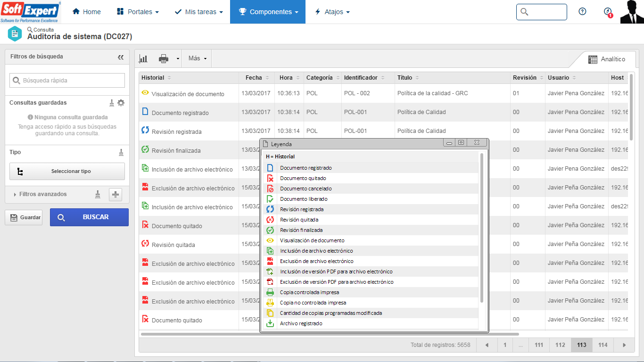Click the gear icon for saved queries

[x=121, y=103]
